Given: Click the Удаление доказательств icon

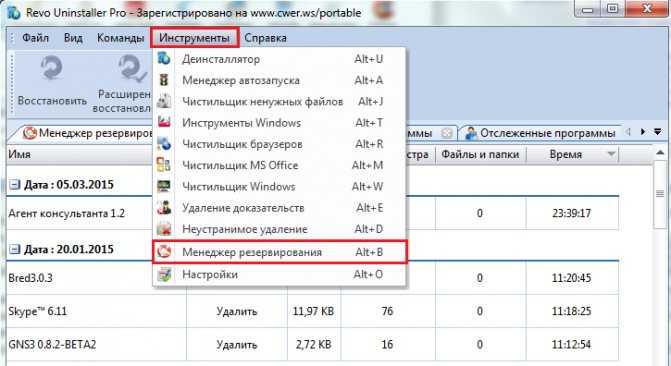Looking at the screenshot, I should pyautogui.click(x=164, y=208).
